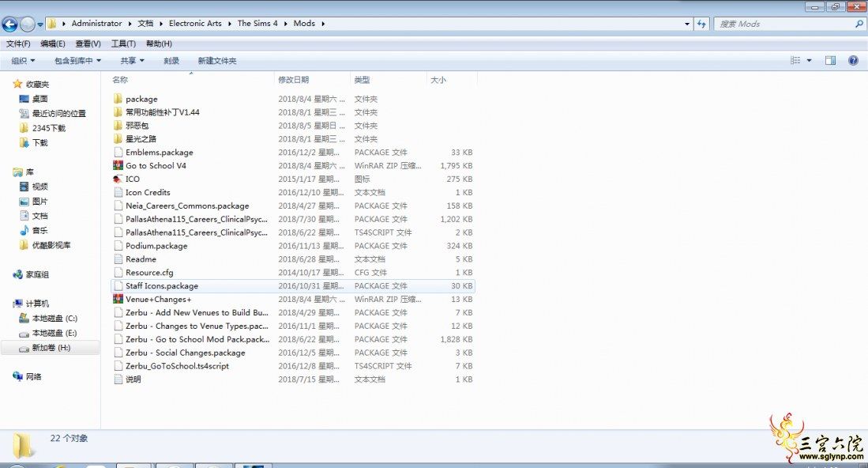Click the search magnifier icon
The image size is (868, 468).
pos(859,24)
